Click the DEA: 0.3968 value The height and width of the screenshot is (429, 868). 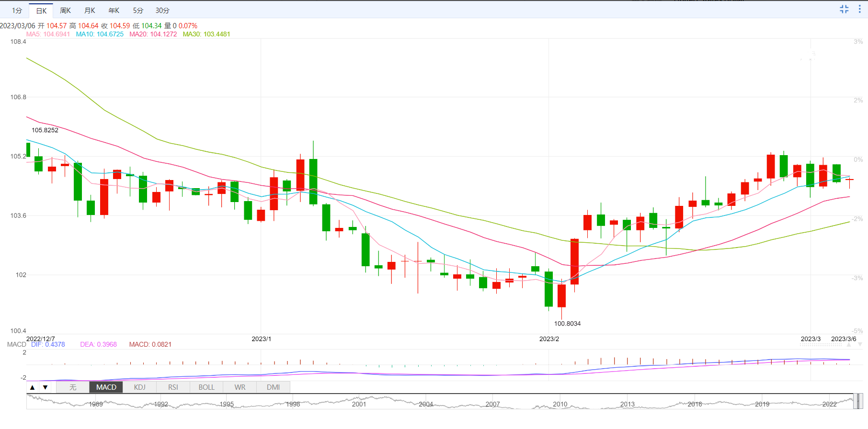[98, 344]
